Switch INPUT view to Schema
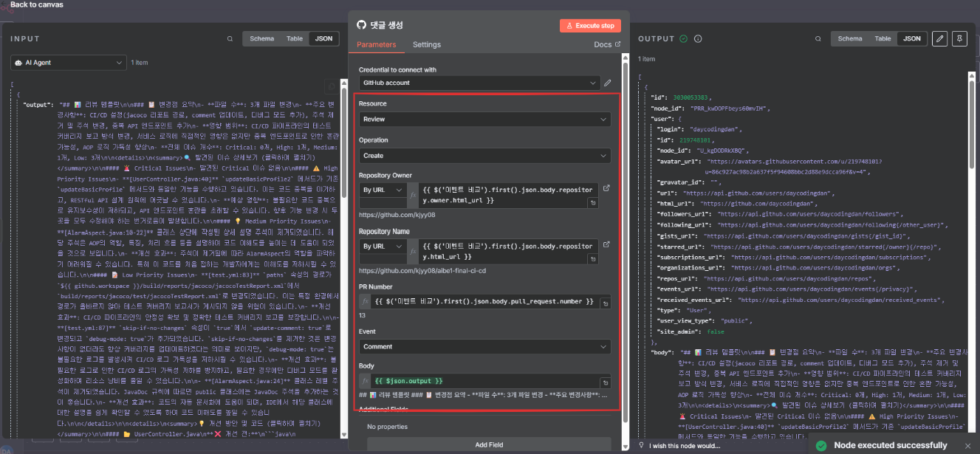 (x=261, y=38)
